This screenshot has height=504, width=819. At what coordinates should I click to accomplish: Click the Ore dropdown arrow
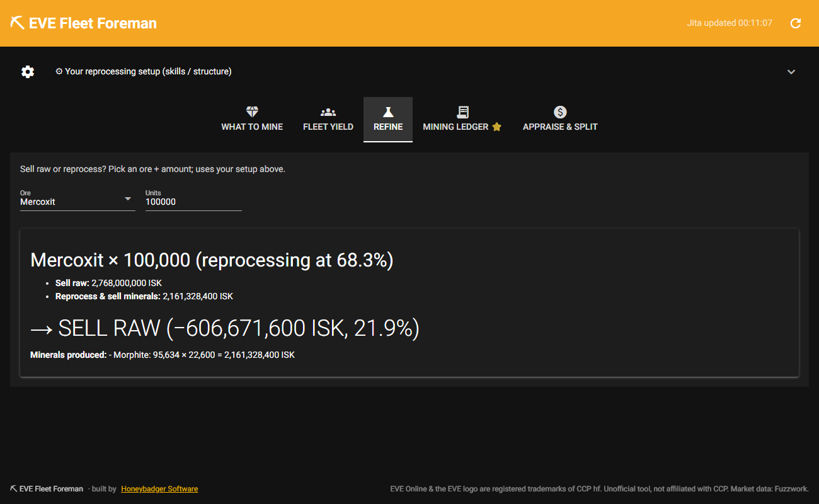point(128,199)
